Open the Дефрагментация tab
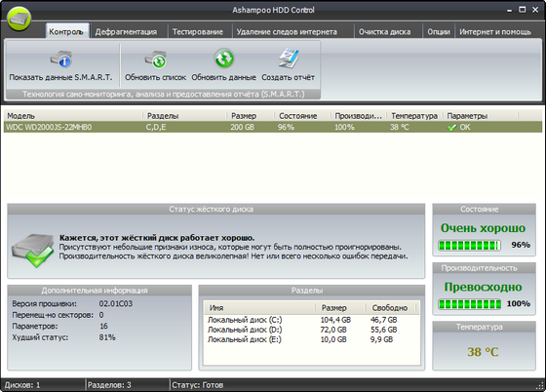Screen dimensions: 546x392 tap(126, 31)
